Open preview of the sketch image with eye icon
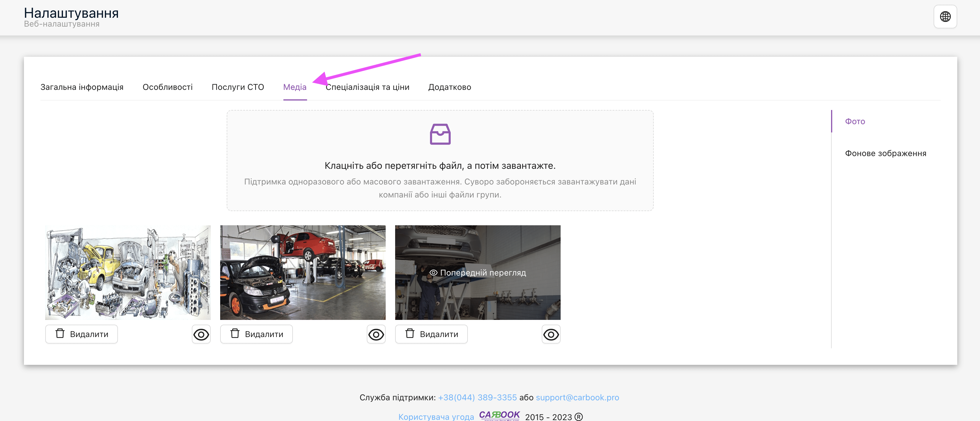The image size is (980, 421). (201, 335)
